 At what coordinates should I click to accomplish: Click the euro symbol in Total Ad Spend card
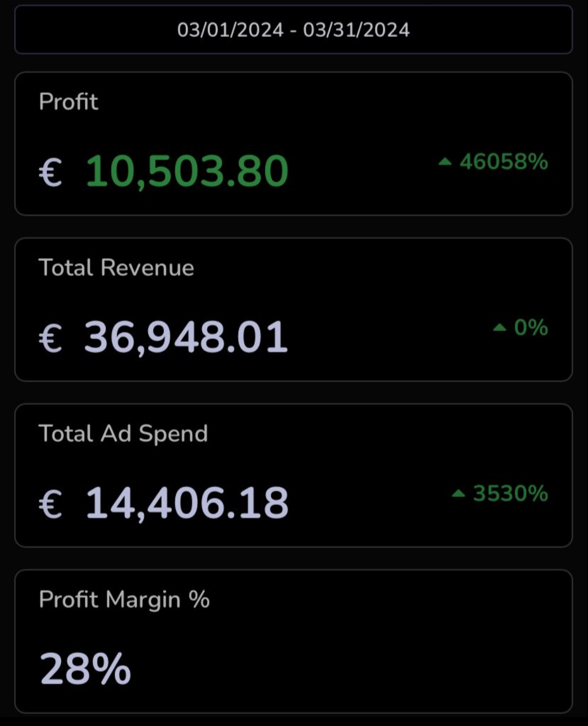click(50, 503)
